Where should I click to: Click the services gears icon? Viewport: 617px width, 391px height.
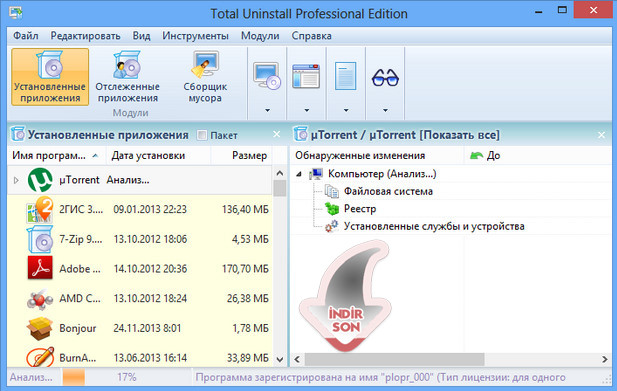pyautogui.click(x=331, y=227)
